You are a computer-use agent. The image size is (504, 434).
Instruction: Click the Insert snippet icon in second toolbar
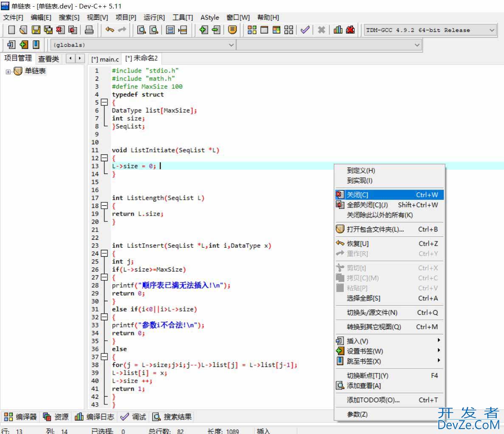point(11,45)
